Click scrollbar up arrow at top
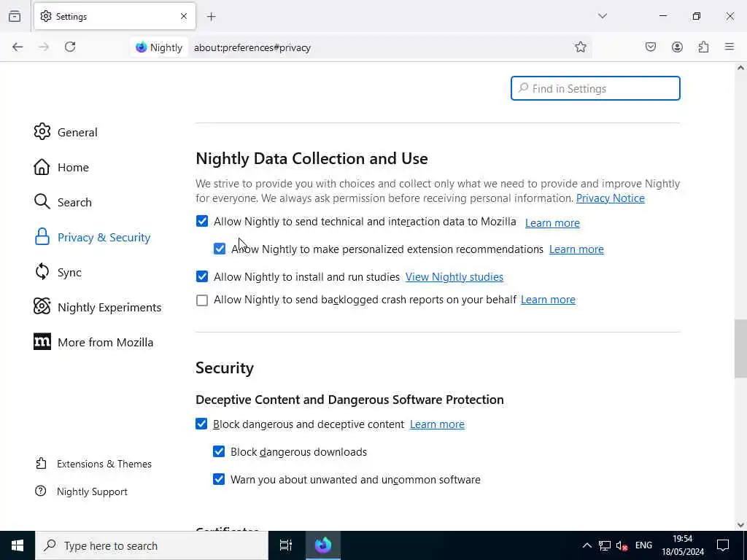This screenshot has width=747, height=560. (740, 68)
